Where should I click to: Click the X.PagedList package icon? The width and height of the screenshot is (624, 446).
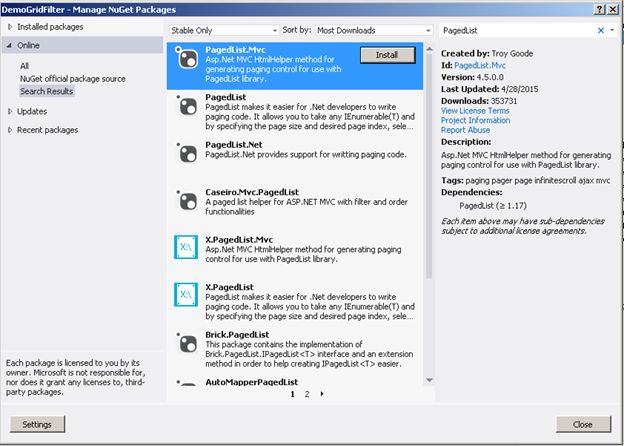pyautogui.click(x=186, y=294)
